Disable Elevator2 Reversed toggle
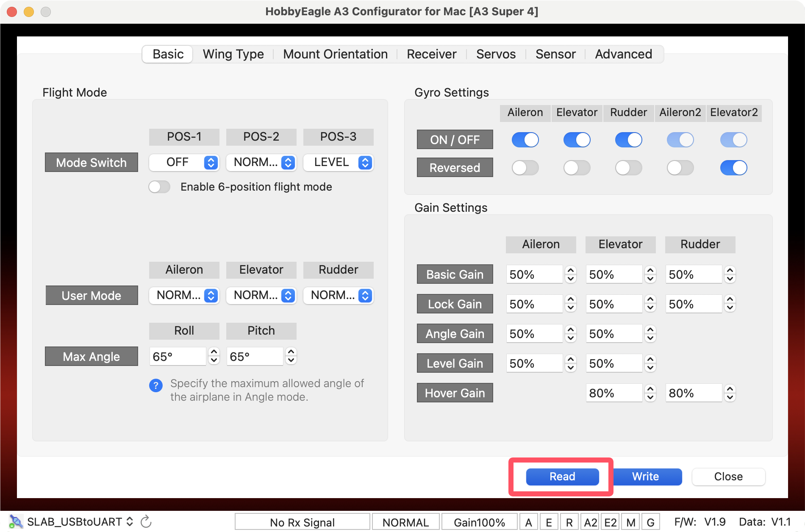This screenshot has width=805, height=532. click(733, 168)
